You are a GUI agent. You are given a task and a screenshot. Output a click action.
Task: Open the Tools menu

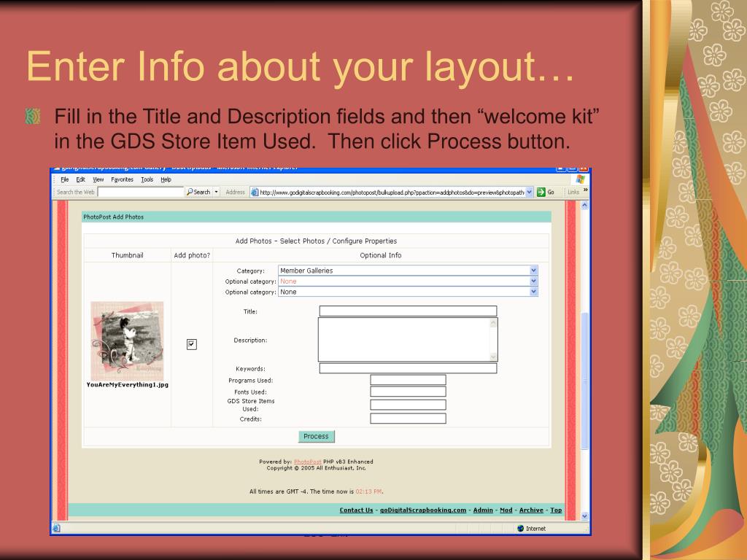(x=147, y=179)
